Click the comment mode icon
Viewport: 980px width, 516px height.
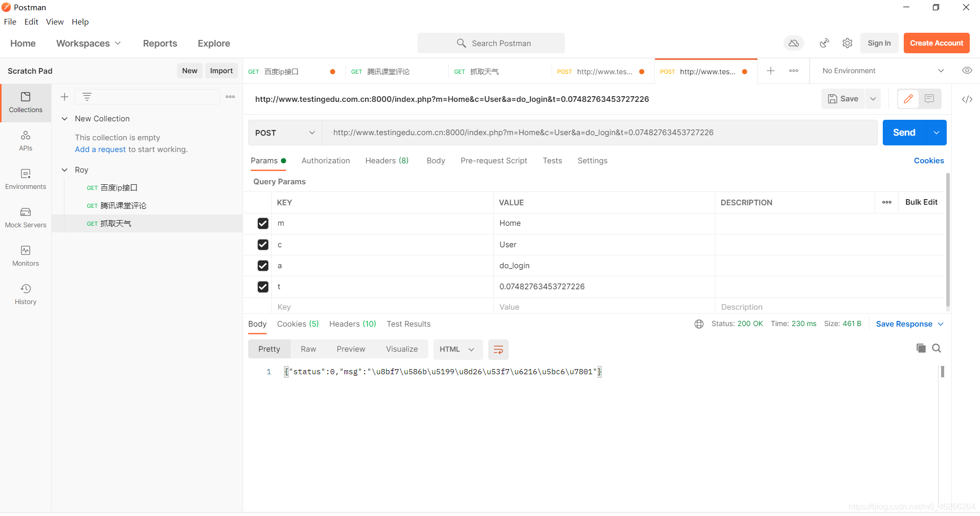[x=929, y=99]
